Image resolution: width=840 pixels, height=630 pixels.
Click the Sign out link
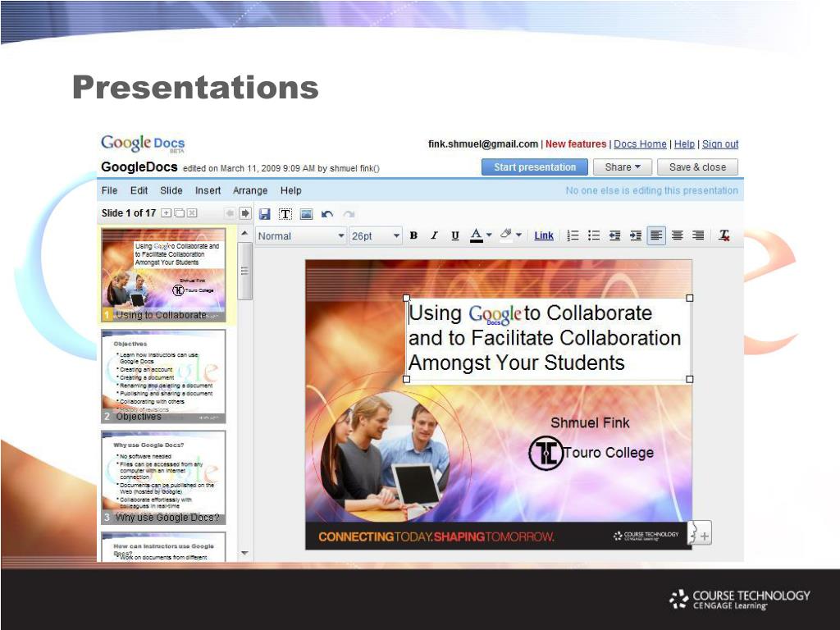(720, 144)
